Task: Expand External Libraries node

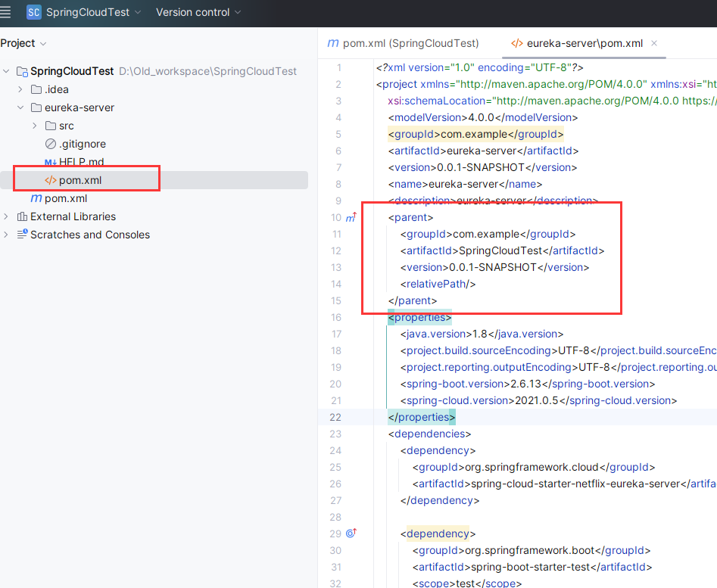Action: (6, 216)
